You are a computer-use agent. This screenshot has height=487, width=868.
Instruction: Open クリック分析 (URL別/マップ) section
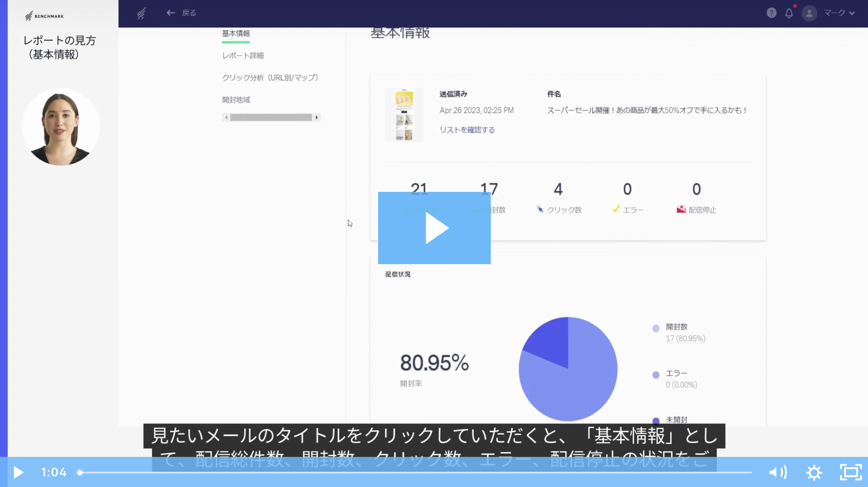[270, 77]
